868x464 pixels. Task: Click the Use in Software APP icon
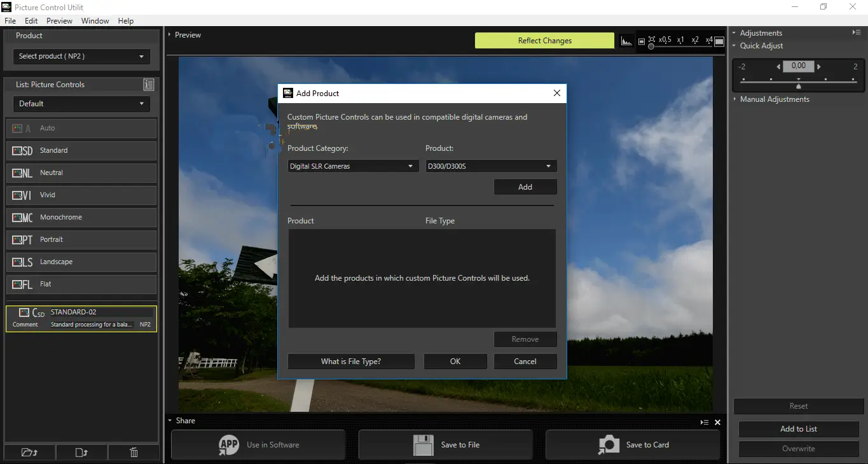229,445
